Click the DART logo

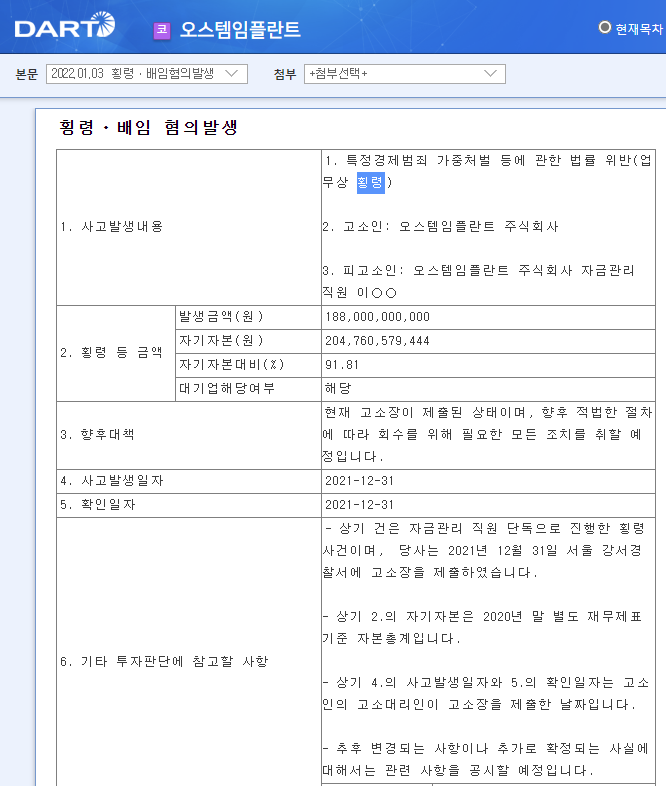click(x=65, y=25)
